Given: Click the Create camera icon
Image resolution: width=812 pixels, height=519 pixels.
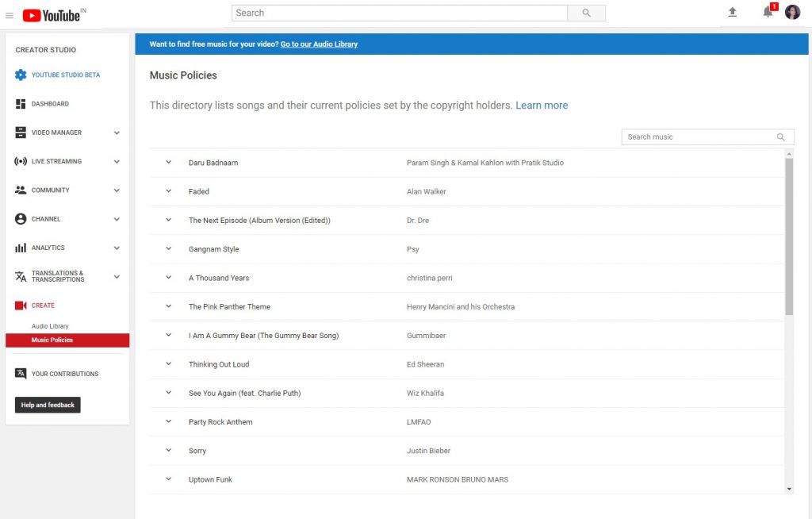Looking at the screenshot, I should tap(21, 306).
